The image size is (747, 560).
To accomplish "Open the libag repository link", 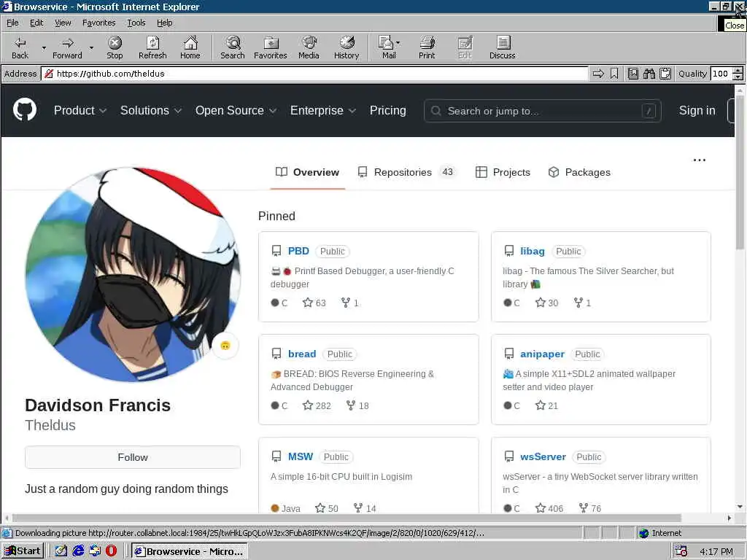I will (x=532, y=251).
